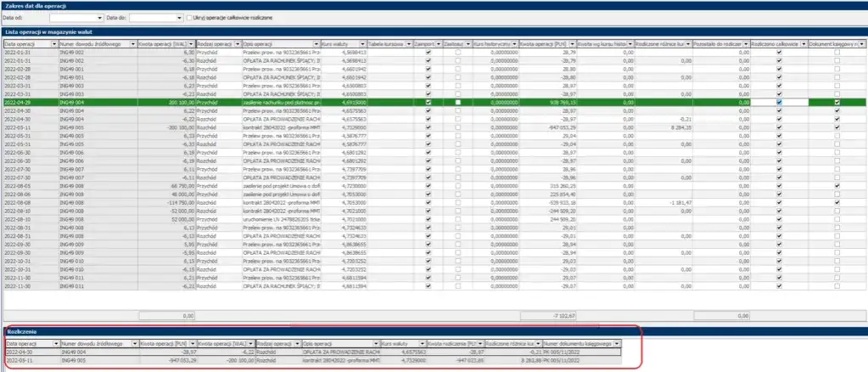Open filter arrow on 'Tabela kursowa' column

(x=409, y=42)
